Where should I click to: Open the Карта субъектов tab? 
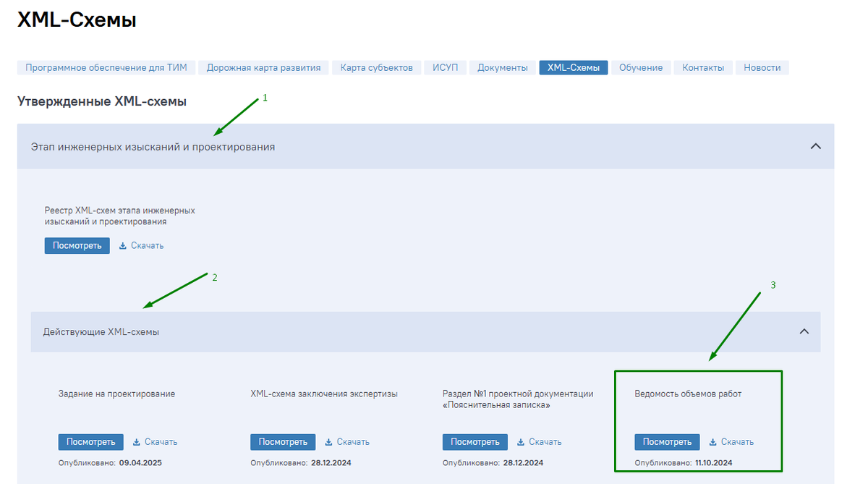[x=376, y=67]
